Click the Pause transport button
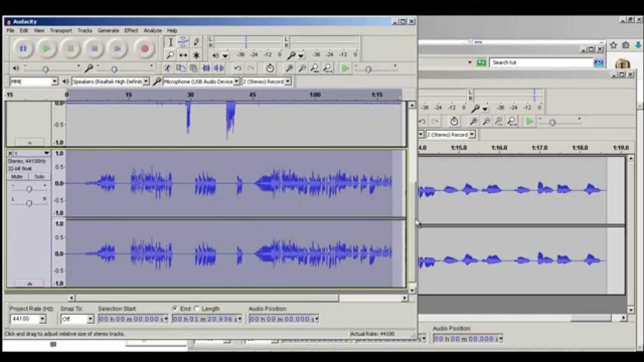The height and width of the screenshot is (362, 644). pos(23,48)
